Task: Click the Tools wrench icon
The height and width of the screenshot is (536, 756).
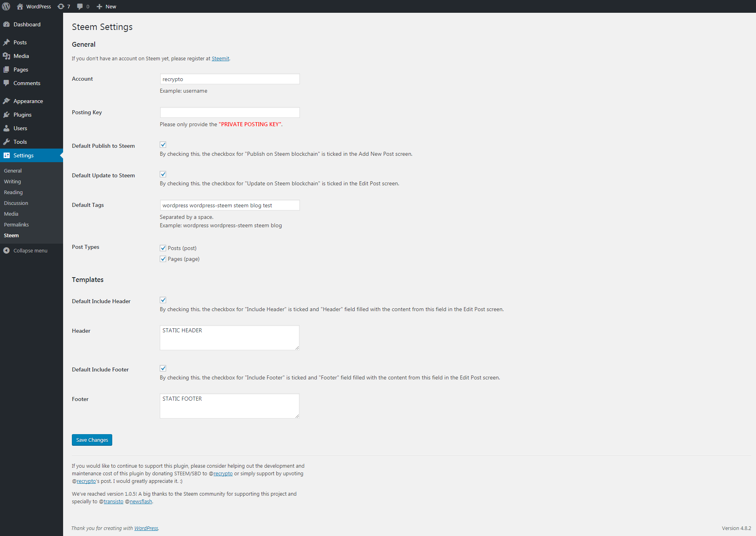Action: click(6, 142)
